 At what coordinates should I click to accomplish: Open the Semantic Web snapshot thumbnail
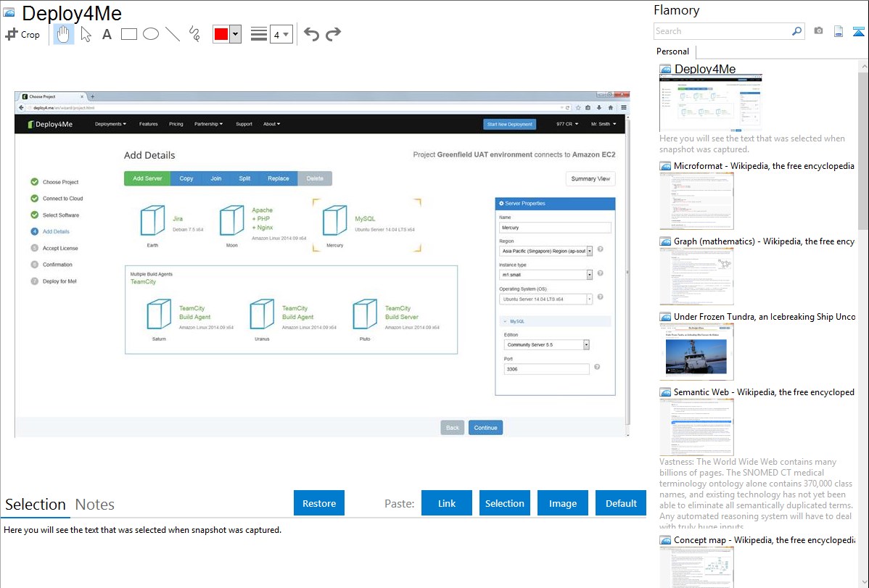696,427
